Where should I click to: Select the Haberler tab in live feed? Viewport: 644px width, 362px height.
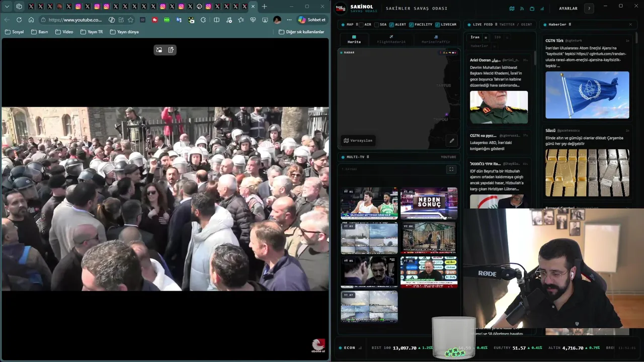[479, 46]
